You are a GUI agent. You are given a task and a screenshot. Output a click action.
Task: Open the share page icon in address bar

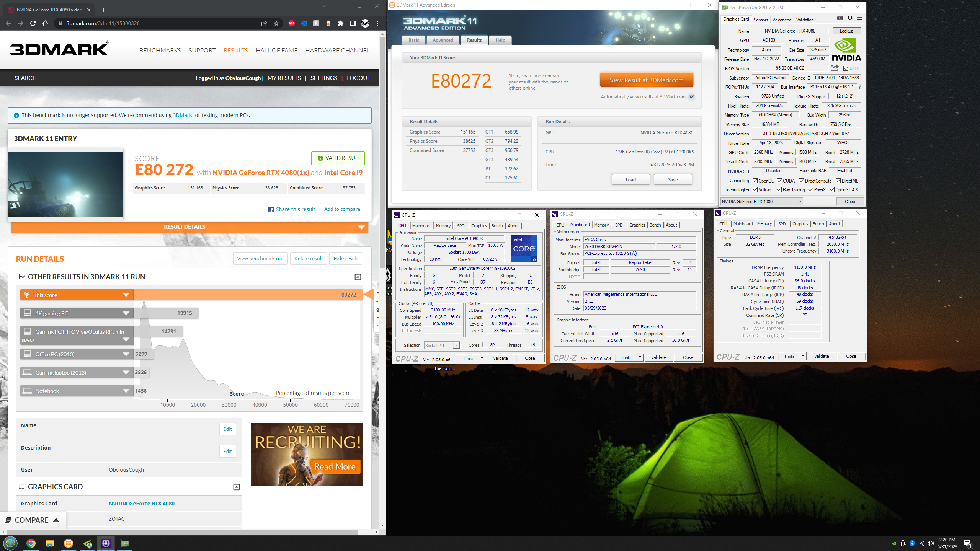(x=264, y=23)
